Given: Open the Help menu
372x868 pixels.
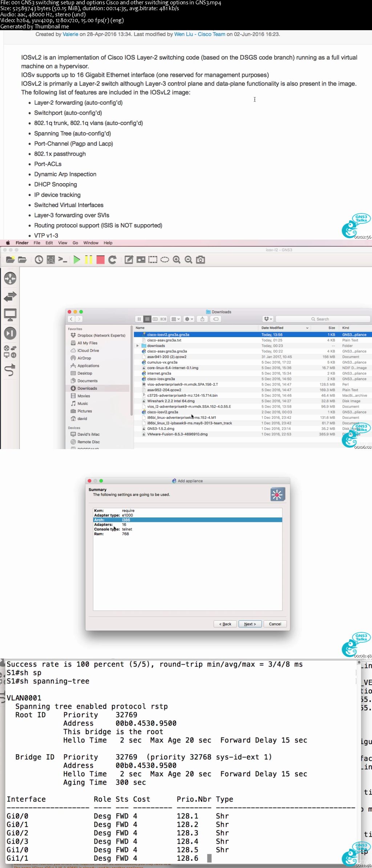Looking at the screenshot, I should pos(108,243).
